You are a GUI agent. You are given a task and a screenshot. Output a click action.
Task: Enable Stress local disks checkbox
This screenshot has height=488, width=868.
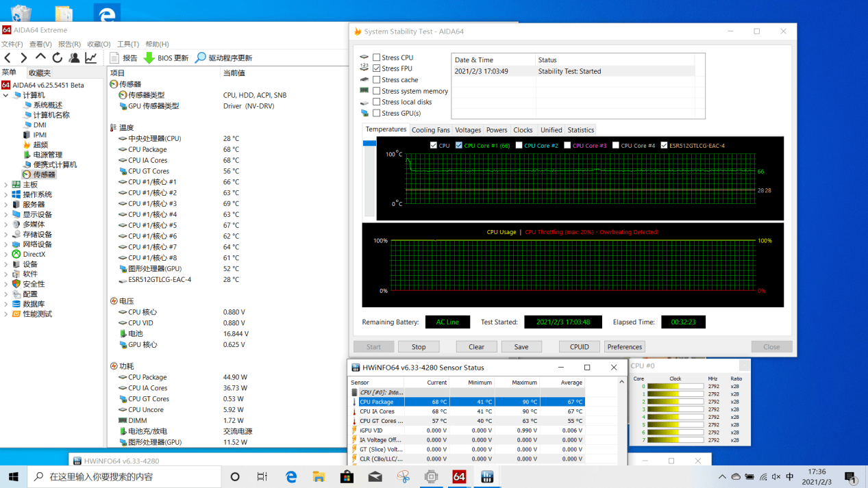[x=377, y=102]
